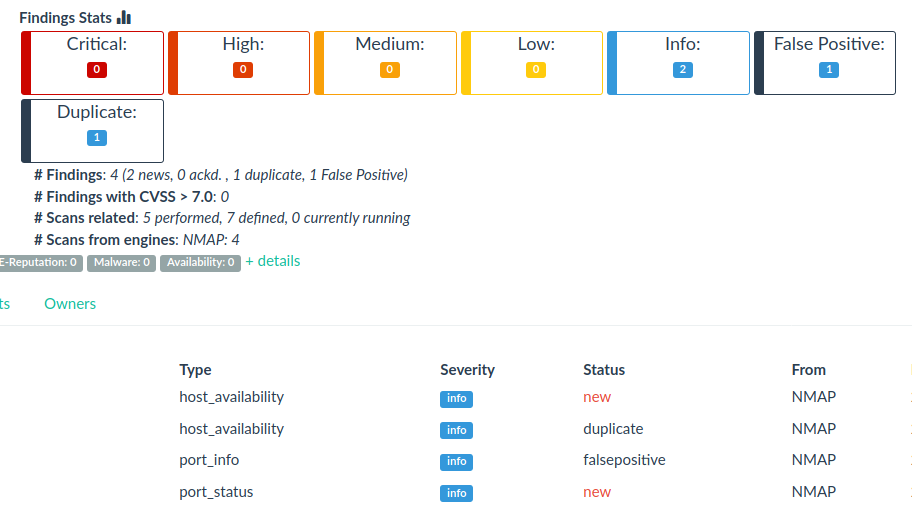Open the Low findings card

532,63
